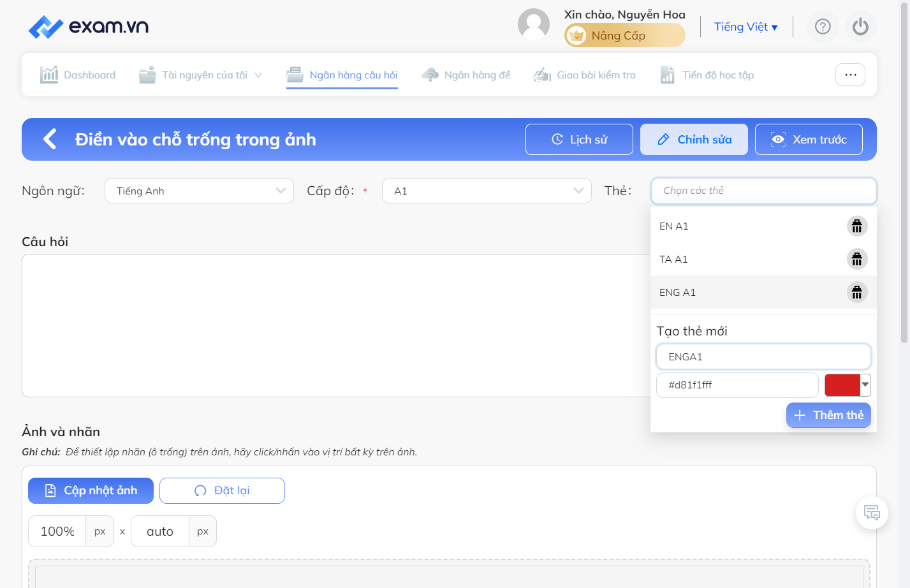
Task: Open the help question mark icon
Action: 823,27
